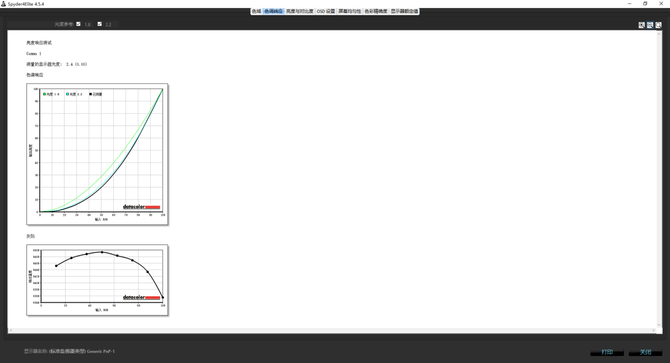Image resolution: width=670 pixels, height=363 pixels.
Task: Go to the 屏幕均匀性 tab
Action: 350,11
